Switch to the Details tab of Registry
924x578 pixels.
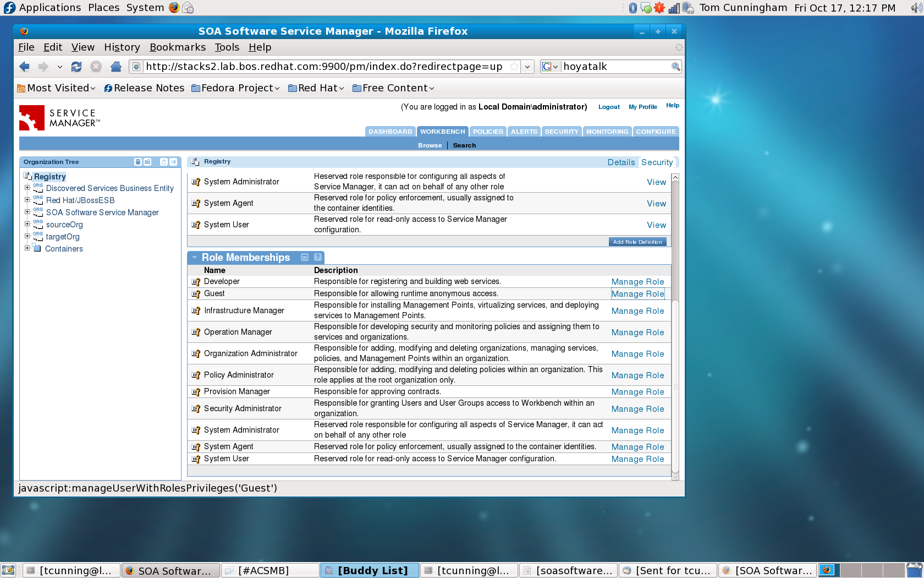(x=621, y=162)
